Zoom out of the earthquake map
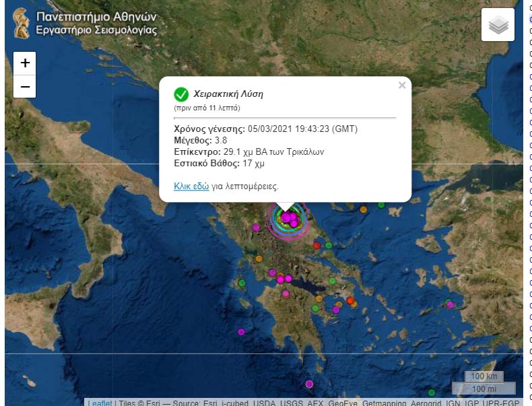This screenshot has height=406, width=532. 25,87
